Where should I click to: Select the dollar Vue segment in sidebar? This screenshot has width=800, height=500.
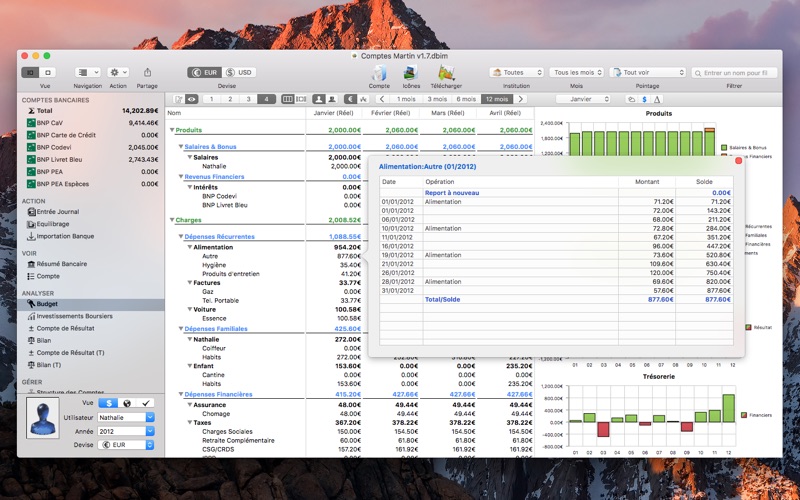[108, 403]
